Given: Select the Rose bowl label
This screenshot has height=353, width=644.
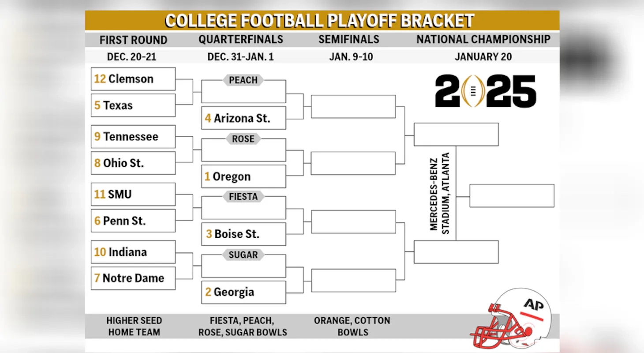Looking at the screenshot, I should tap(243, 139).
